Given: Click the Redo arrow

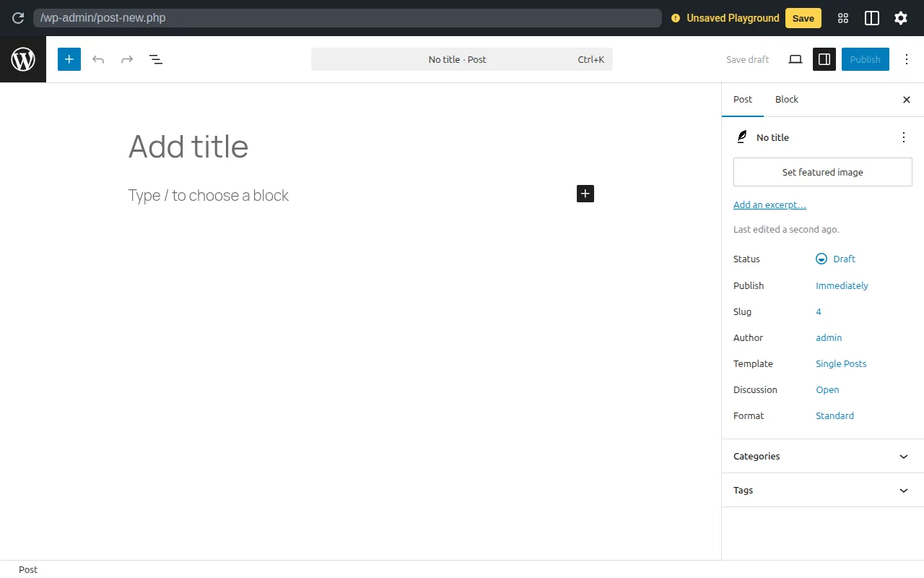Looking at the screenshot, I should (x=127, y=59).
